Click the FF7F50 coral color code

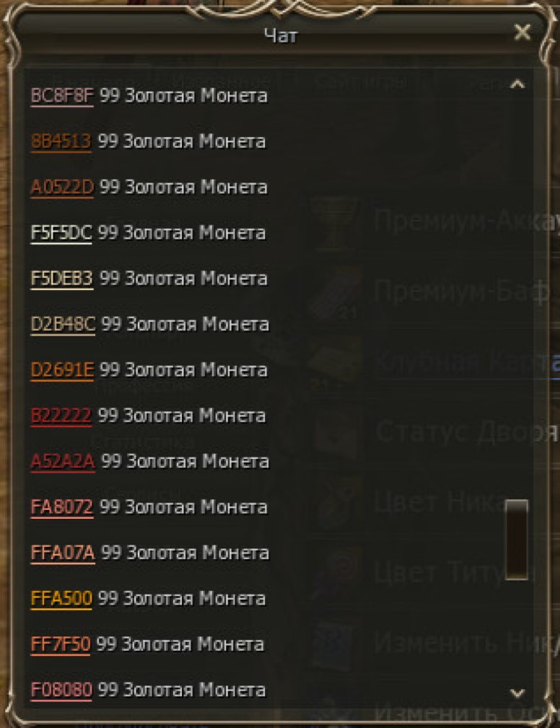click(61, 644)
